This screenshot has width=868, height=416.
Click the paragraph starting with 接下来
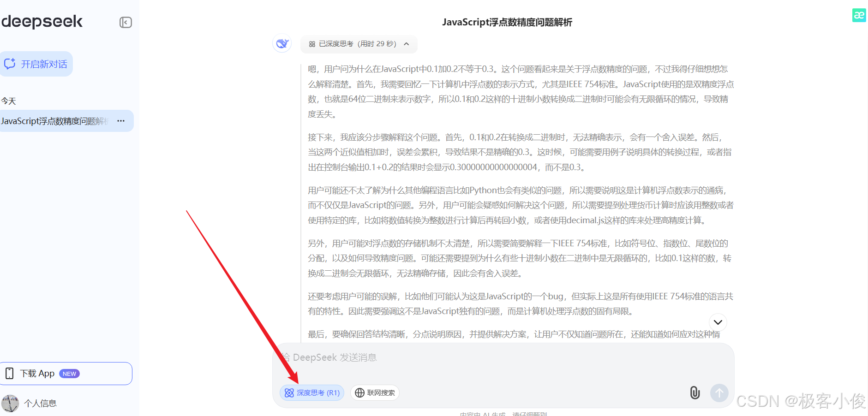pyautogui.click(x=521, y=152)
